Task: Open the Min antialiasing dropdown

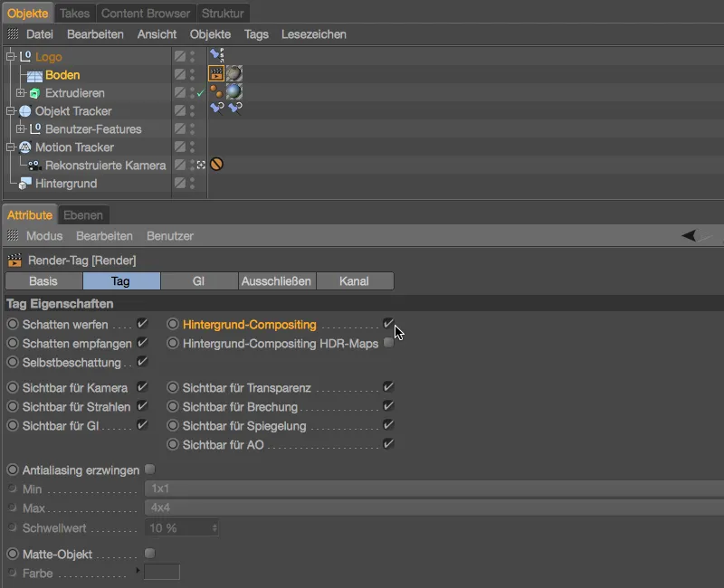Action: 434,488
